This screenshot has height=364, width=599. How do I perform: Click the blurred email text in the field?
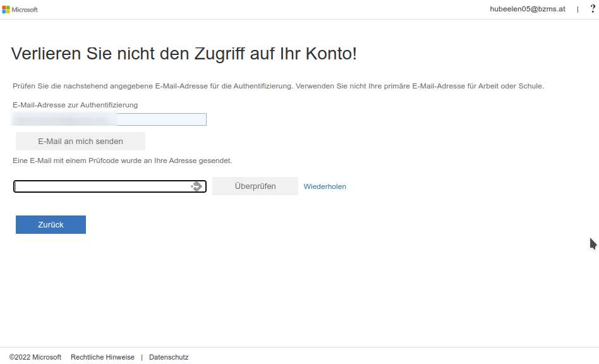63,119
